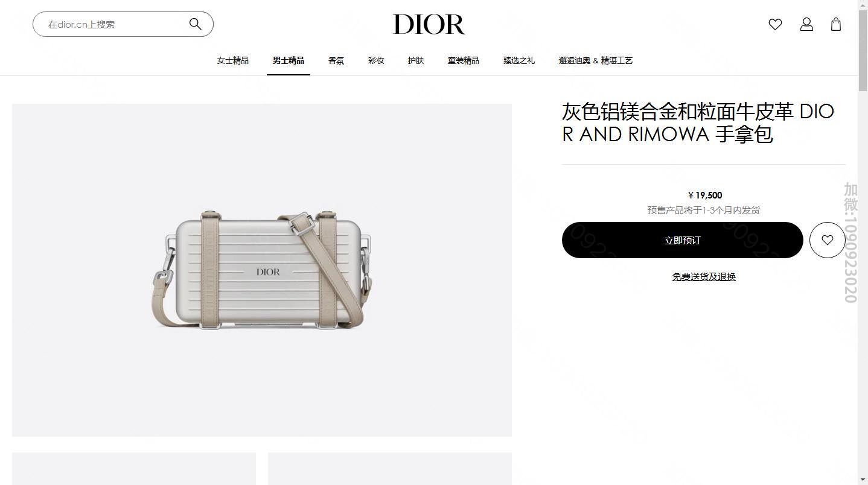Click the 立即预订 pre-order button

682,240
